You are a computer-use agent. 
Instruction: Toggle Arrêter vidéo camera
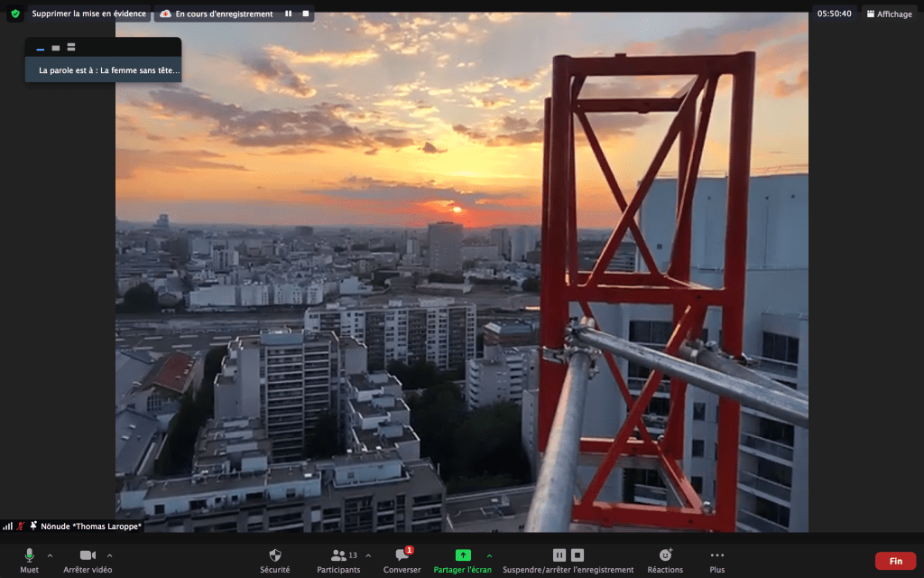pyautogui.click(x=88, y=555)
